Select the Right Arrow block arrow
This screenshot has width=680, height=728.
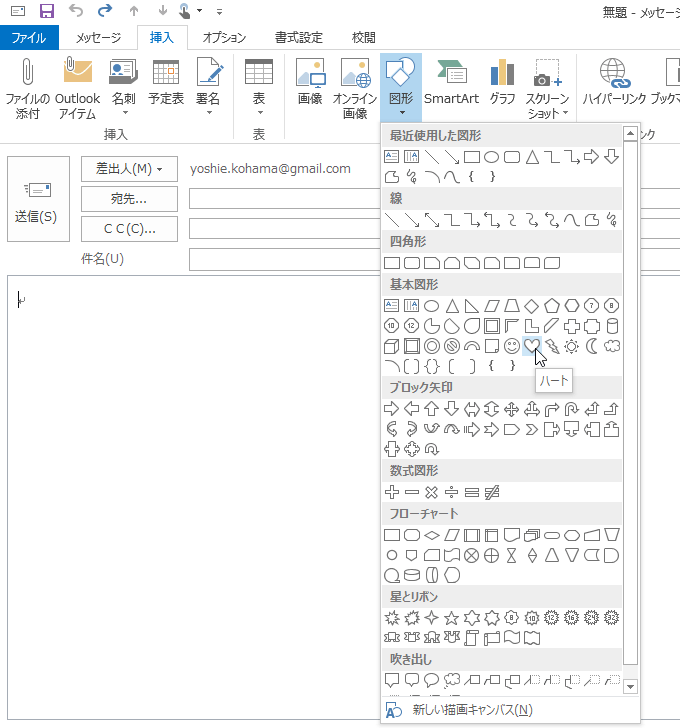tap(392, 409)
